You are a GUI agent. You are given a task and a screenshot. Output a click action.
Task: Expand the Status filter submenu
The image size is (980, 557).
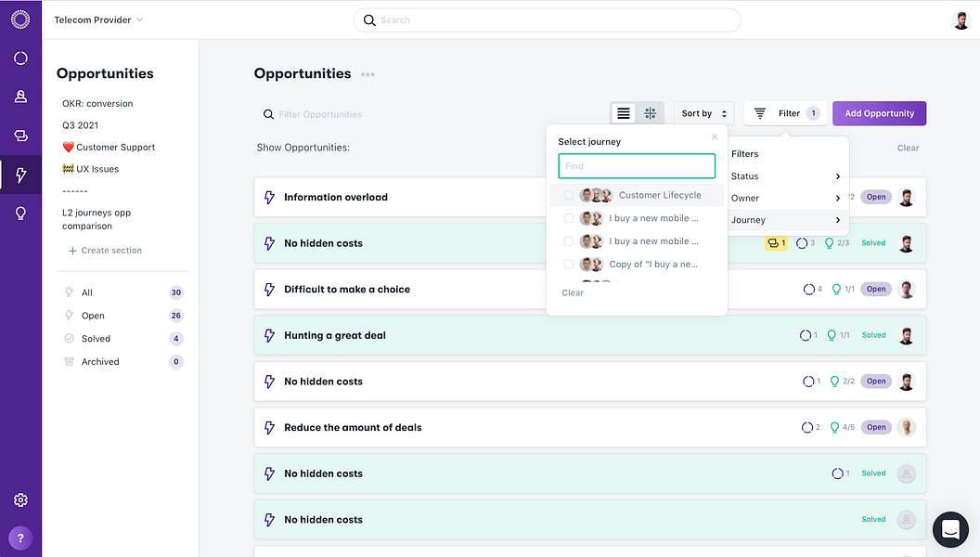(x=786, y=176)
